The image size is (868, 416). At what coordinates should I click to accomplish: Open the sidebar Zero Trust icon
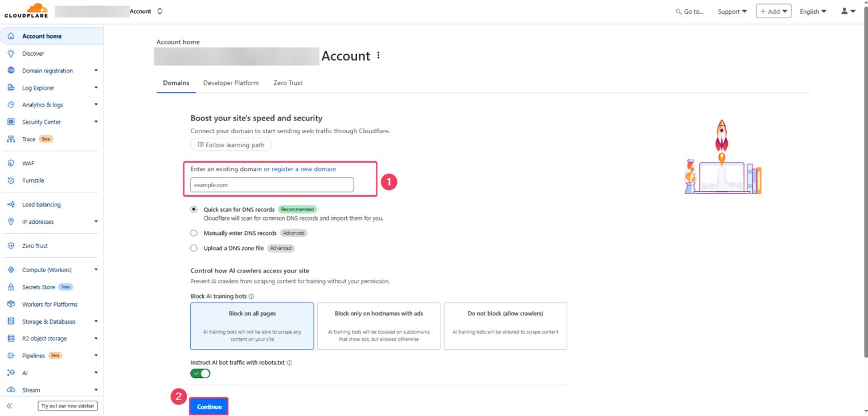click(11, 246)
